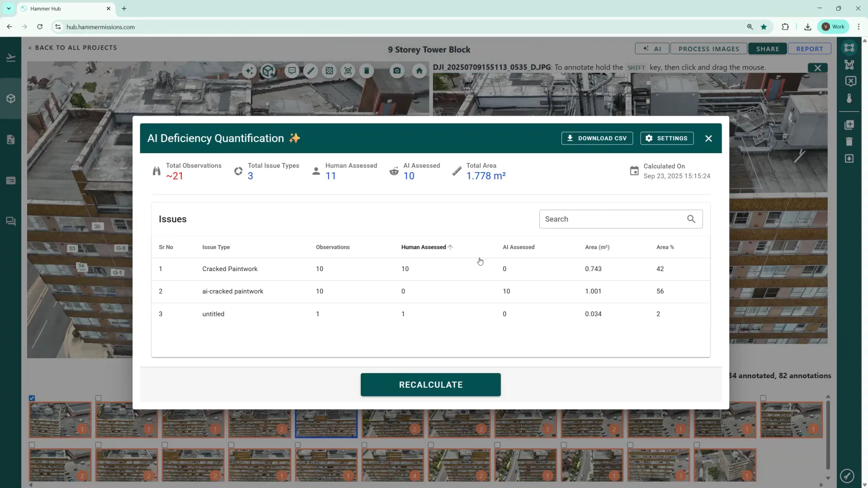Image resolution: width=868 pixels, height=488 pixels.
Task: Check the top-right thumbnail's checkbox
Action: click(763, 398)
